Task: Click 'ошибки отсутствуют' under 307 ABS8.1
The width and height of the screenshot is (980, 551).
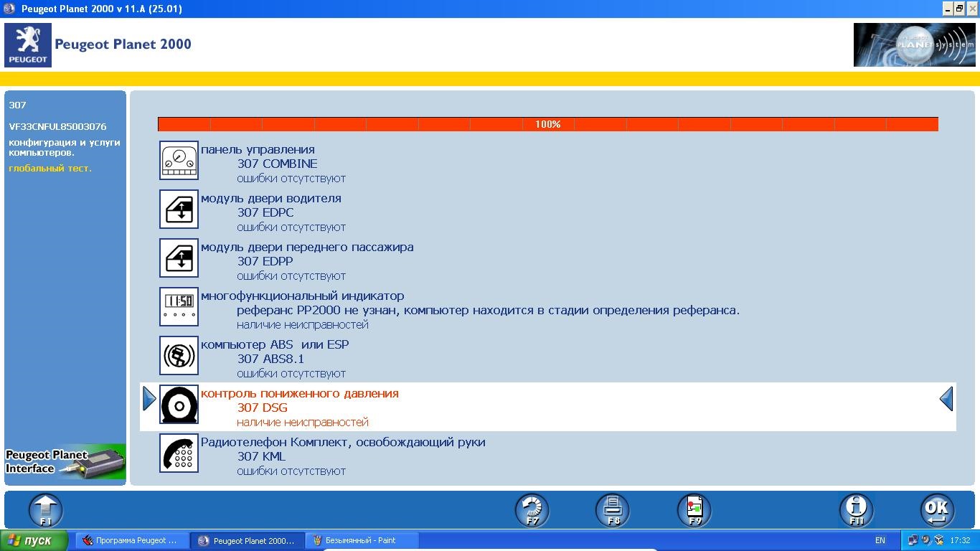Action: 291,373
